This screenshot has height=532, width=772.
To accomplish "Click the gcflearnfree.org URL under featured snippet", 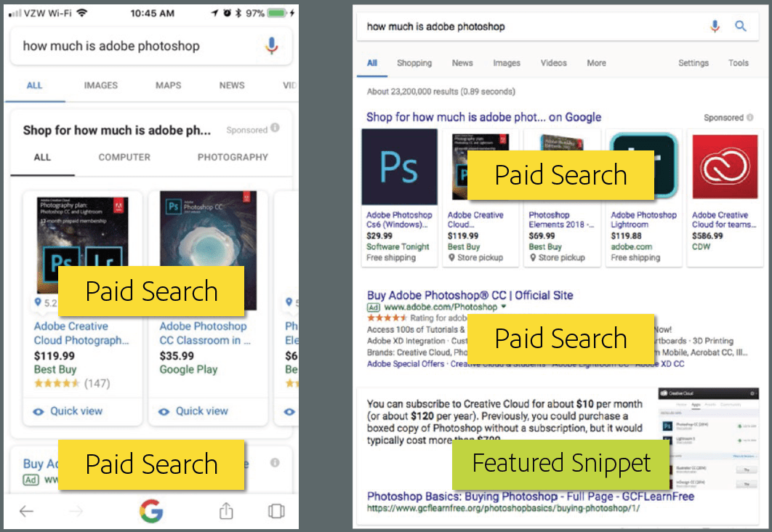I will (x=503, y=508).
